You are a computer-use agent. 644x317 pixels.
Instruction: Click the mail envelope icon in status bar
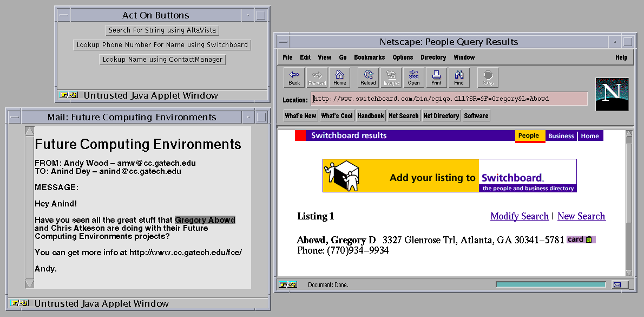617,284
